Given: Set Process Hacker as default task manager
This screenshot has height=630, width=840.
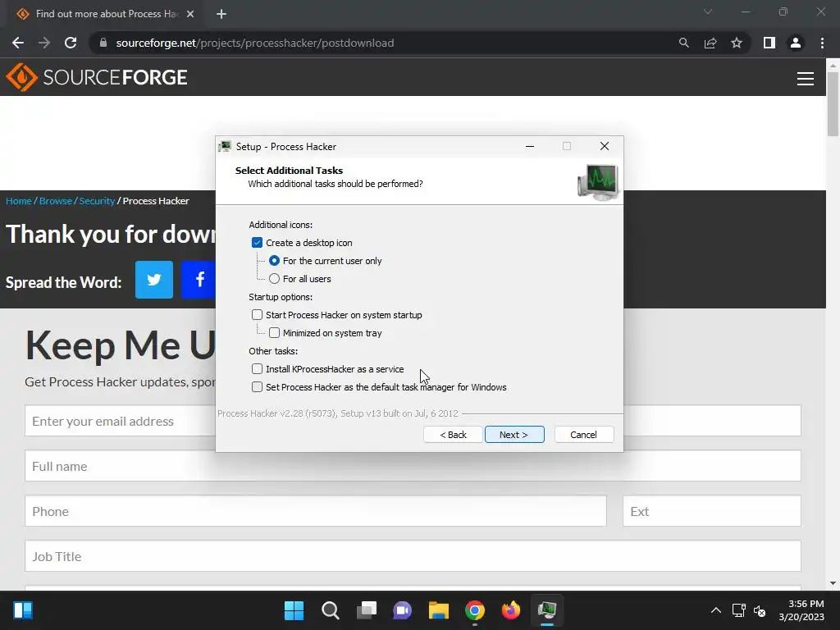Looking at the screenshot, I should [257, 387].
